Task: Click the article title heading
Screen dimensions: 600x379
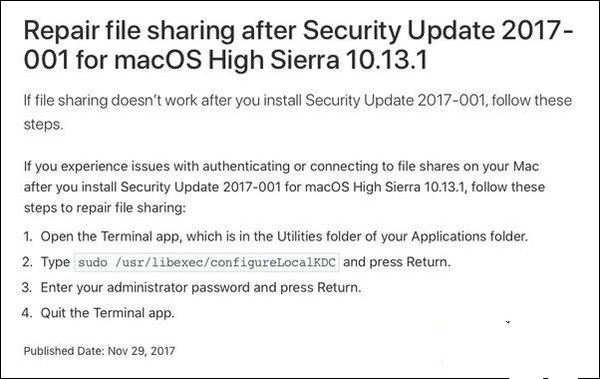Action: 298,45
